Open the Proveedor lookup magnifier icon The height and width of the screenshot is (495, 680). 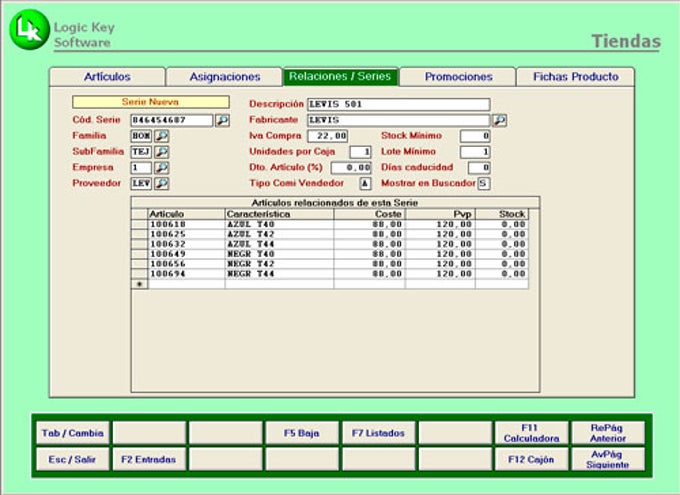162,184
